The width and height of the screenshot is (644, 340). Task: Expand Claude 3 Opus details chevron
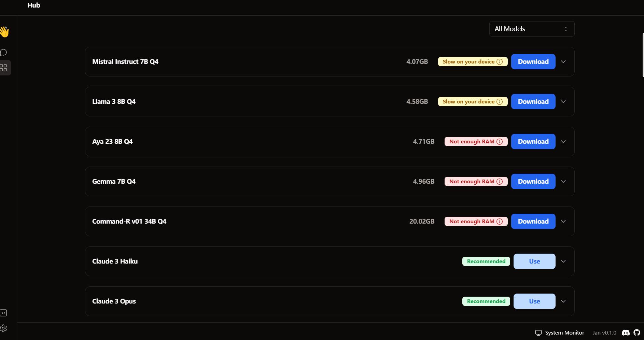(x=563, y=301)
